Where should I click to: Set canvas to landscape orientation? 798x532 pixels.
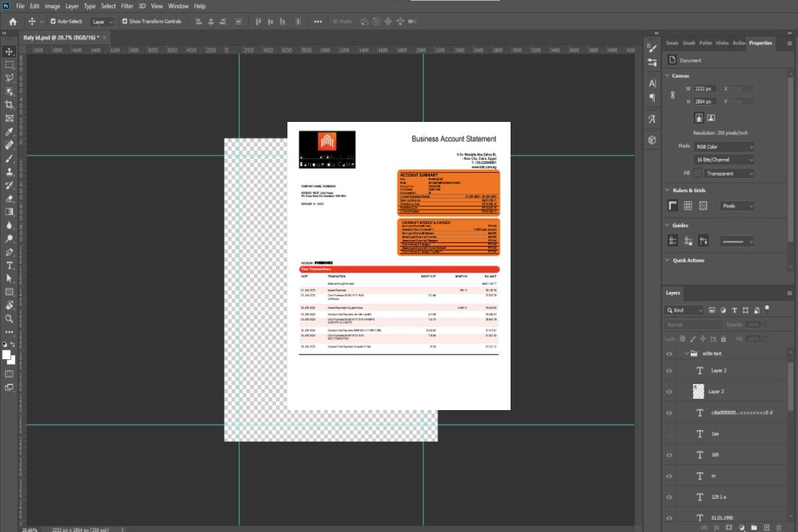pyautogui.click(x=711, y=117)
